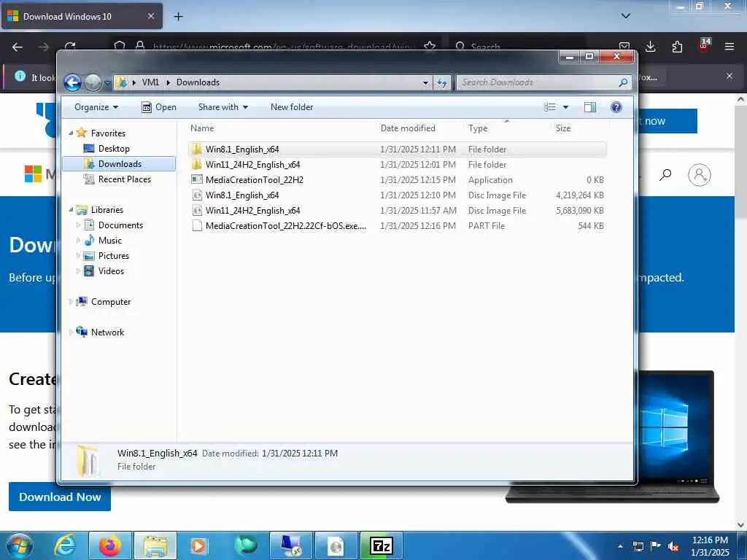Dismiss the Firefox notification bar

729,76
